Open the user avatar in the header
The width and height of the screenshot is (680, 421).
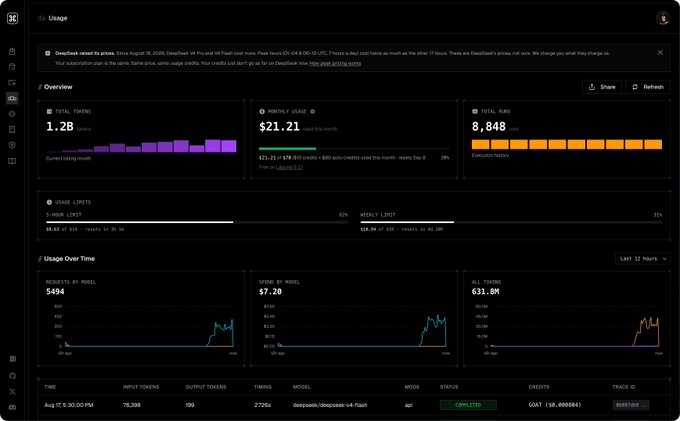[662, 18]
